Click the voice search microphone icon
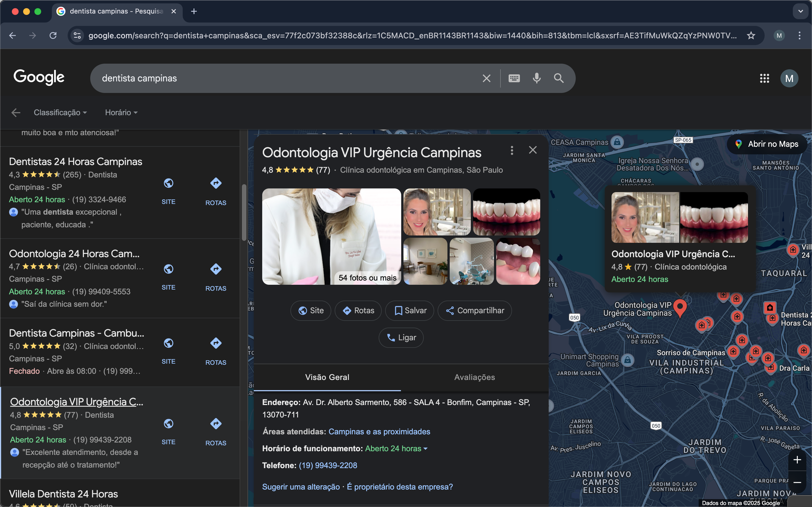 point(537,78)
